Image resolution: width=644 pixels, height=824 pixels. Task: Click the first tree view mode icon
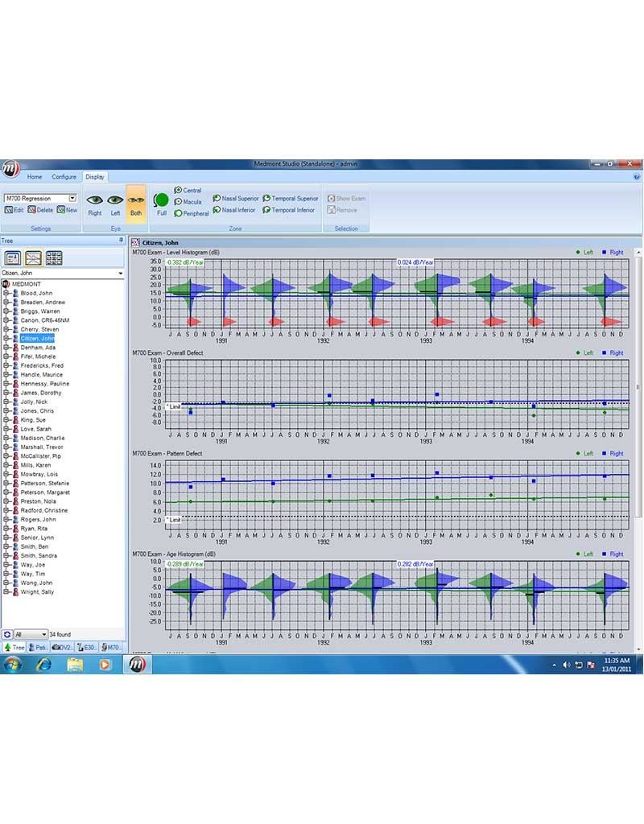click(13, 258)
